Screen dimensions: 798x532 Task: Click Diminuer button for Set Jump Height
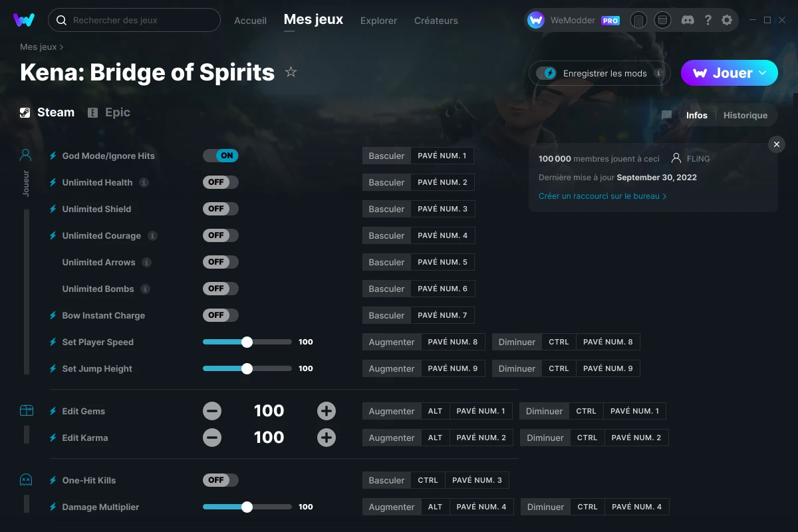(x=517, y=368)
